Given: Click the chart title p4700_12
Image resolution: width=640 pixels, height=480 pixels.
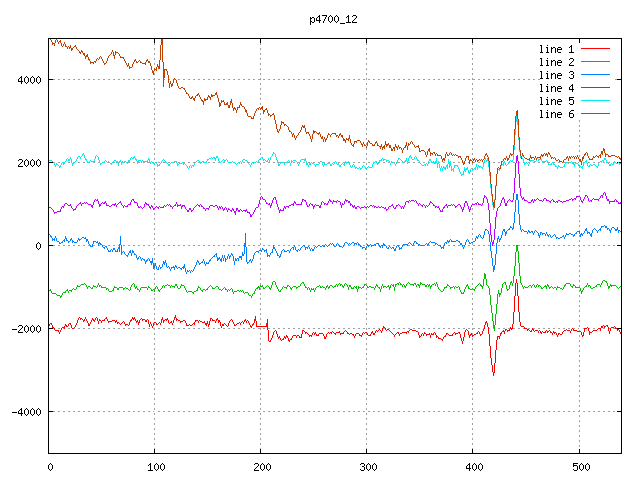Looking at the screenshot, I should pos(333,19).
